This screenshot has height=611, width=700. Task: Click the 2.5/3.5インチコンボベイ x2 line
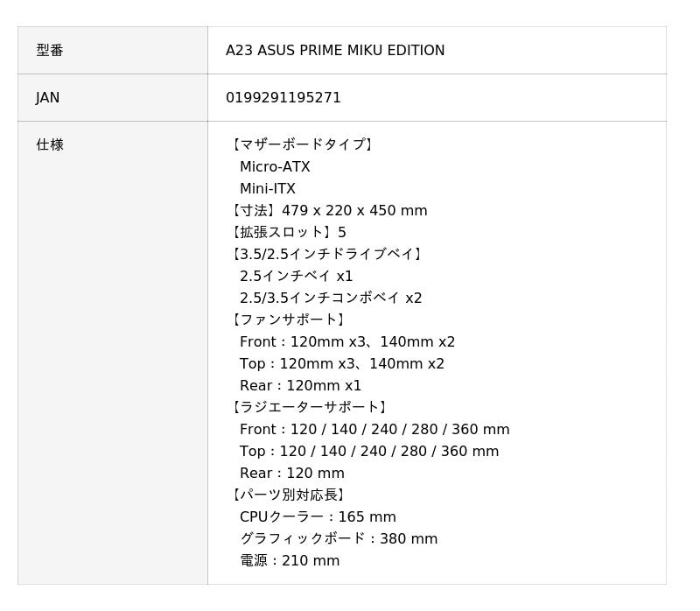point(331,298)
